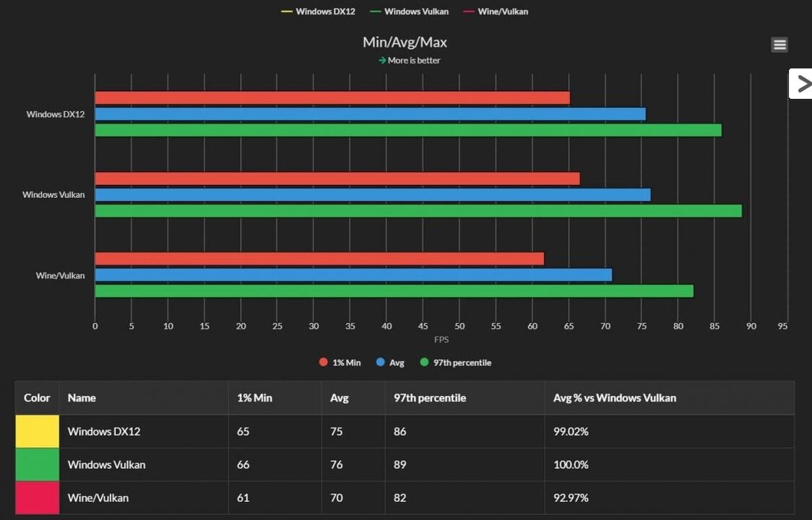Click Windows Vulkan name in table
Image resolution: width=812 pixels, height=520 pixels.
[107, 464]
